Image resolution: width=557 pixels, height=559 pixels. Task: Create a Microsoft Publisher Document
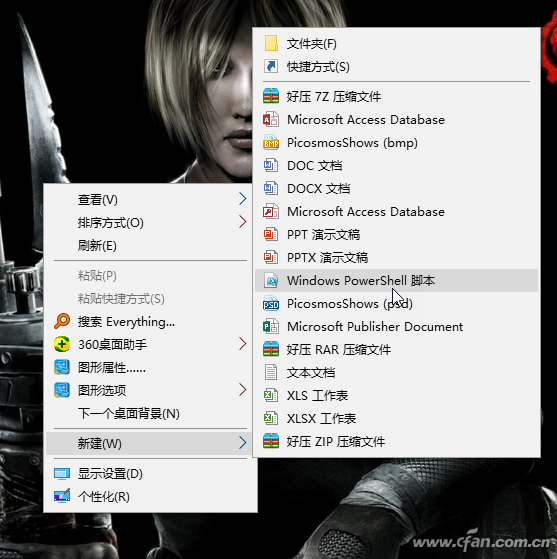point(397,327)
